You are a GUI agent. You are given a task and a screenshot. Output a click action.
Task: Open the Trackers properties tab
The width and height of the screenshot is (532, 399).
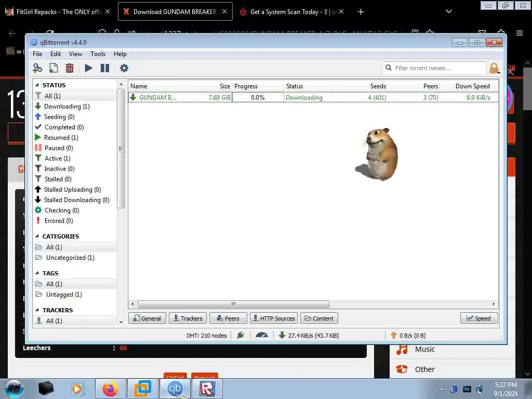[188, 318]
